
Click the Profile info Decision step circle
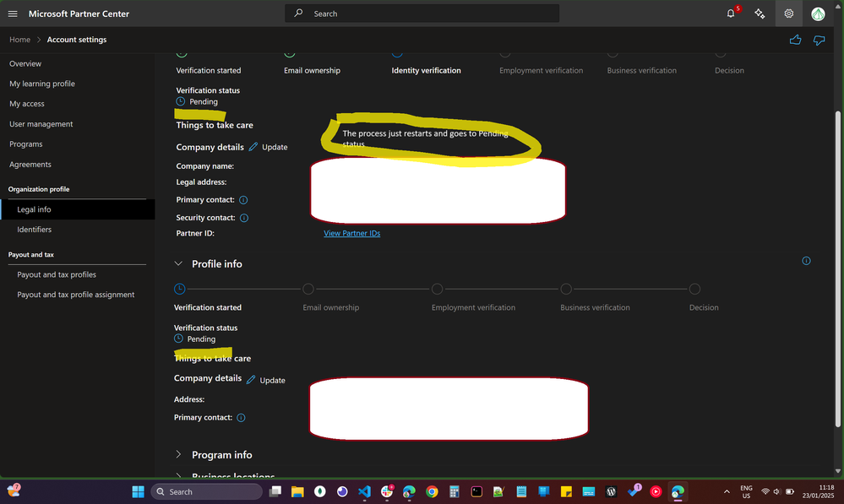pyautogui.click(x=695, y=289)
